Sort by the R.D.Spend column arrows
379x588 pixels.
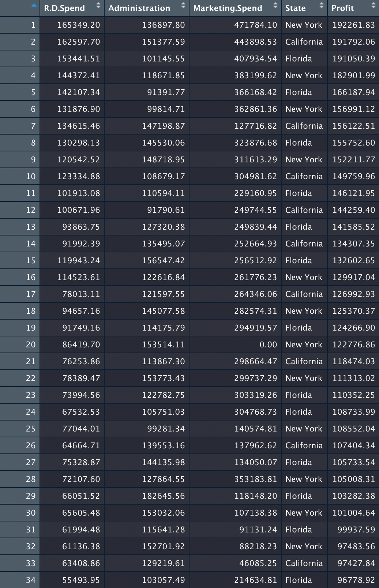(98, 5)
